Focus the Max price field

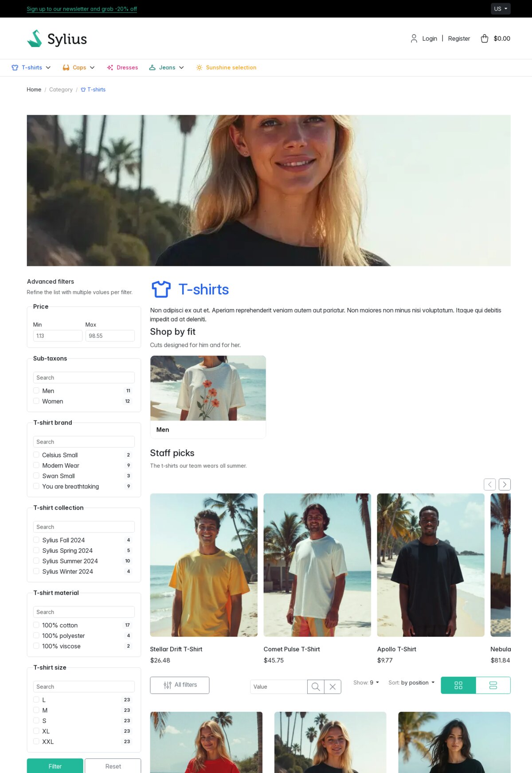point(110,336)
